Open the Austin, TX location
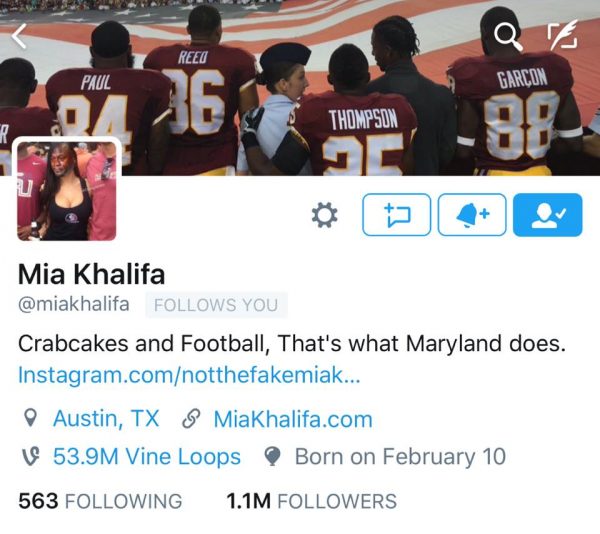 tap(106, 418)
